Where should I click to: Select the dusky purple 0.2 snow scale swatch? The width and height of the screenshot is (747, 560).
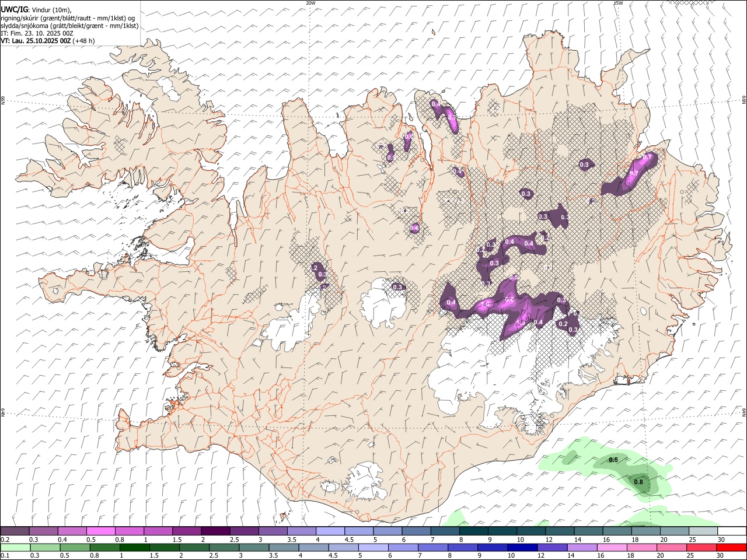click(15, 531)
